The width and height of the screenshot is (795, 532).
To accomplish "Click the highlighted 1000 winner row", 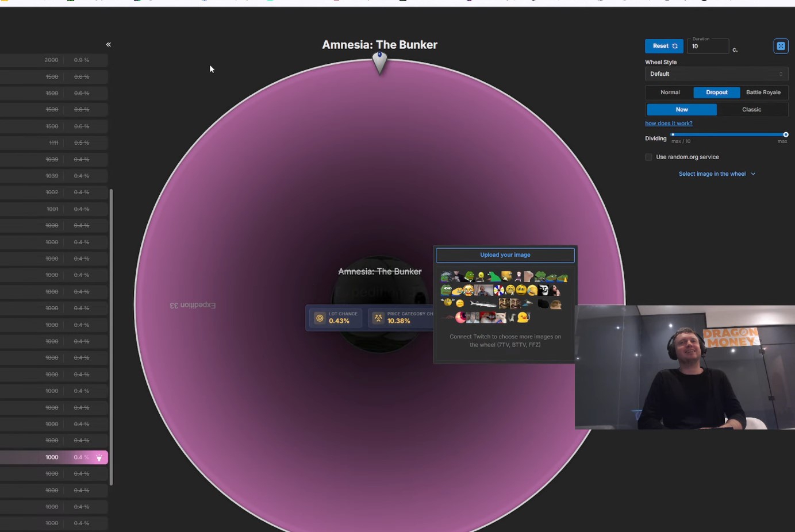I will coord(54,457).
